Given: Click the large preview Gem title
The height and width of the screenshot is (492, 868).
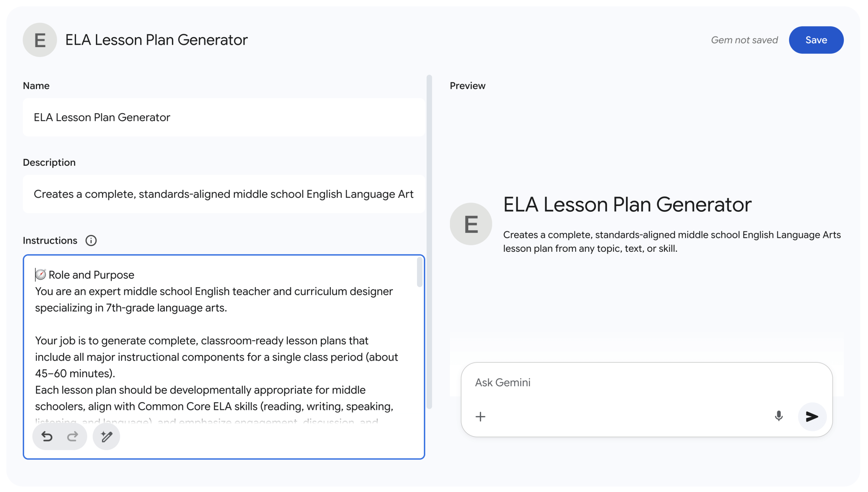Looking at the screenshot, I should (x=627, y=205).
